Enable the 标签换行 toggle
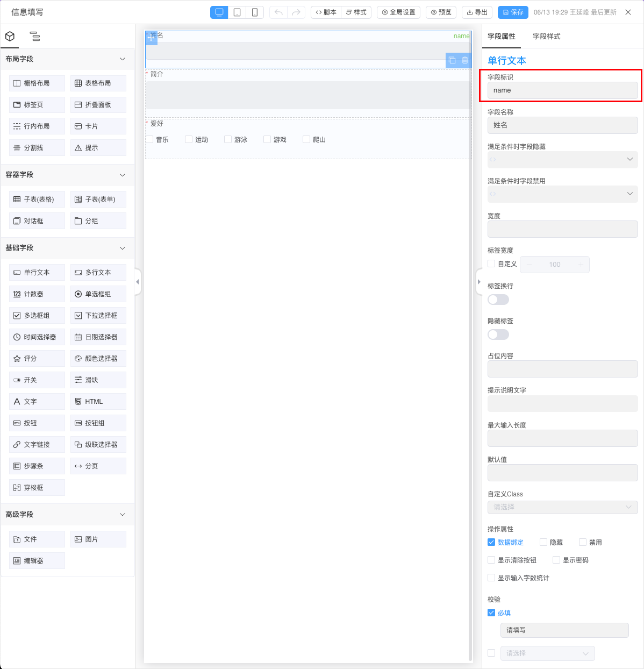The height and width of the screenshot is (669, 644). [498, 299]
